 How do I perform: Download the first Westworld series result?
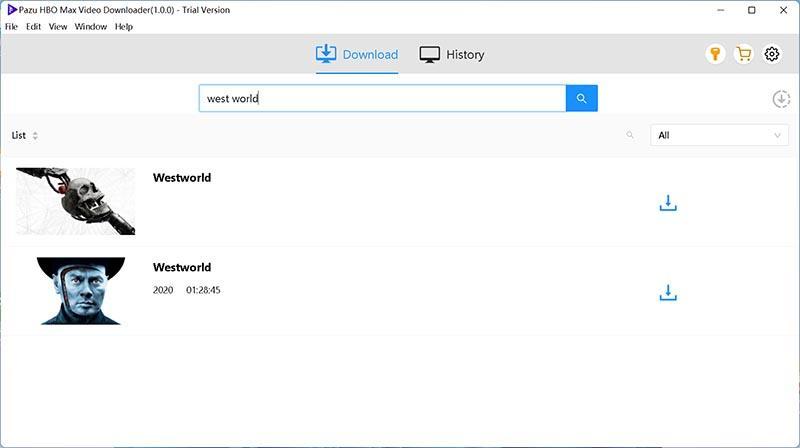(668, 203)
